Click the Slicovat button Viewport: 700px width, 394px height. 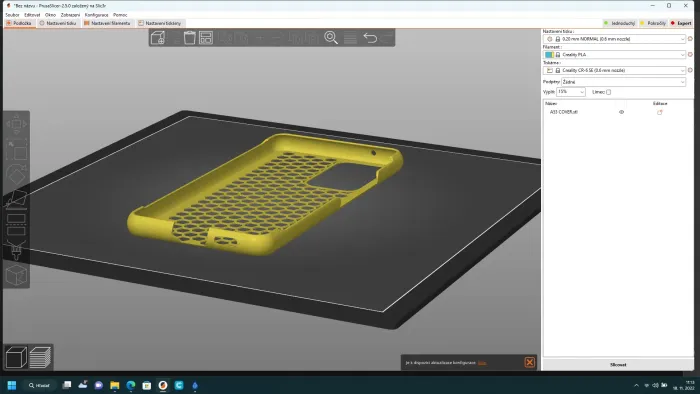618,365
